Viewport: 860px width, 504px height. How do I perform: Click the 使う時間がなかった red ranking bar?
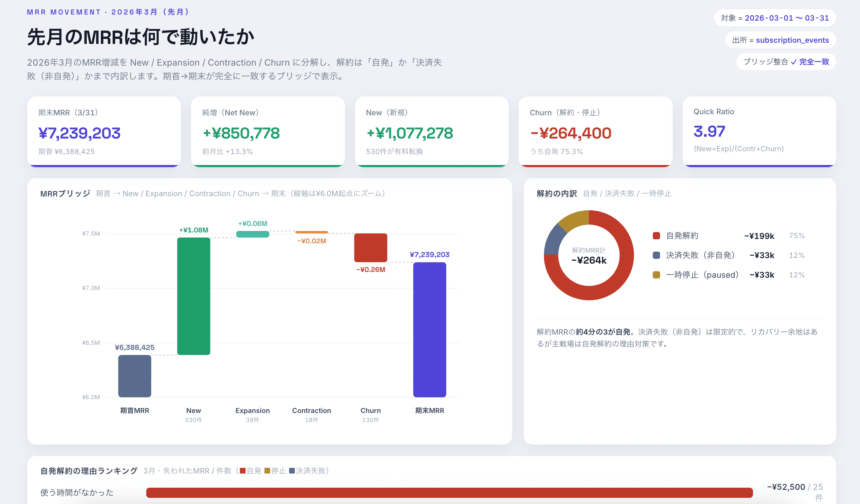[x=450, y=492]
